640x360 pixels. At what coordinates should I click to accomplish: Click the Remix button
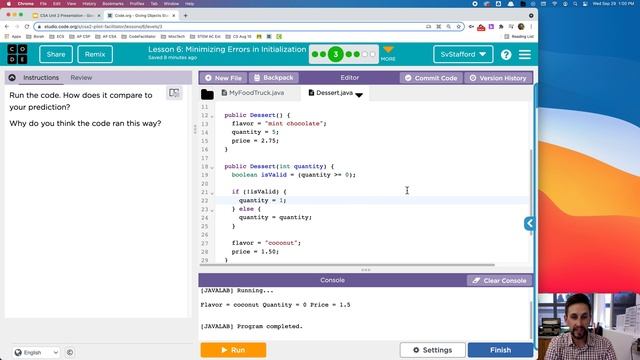point(95,54)
